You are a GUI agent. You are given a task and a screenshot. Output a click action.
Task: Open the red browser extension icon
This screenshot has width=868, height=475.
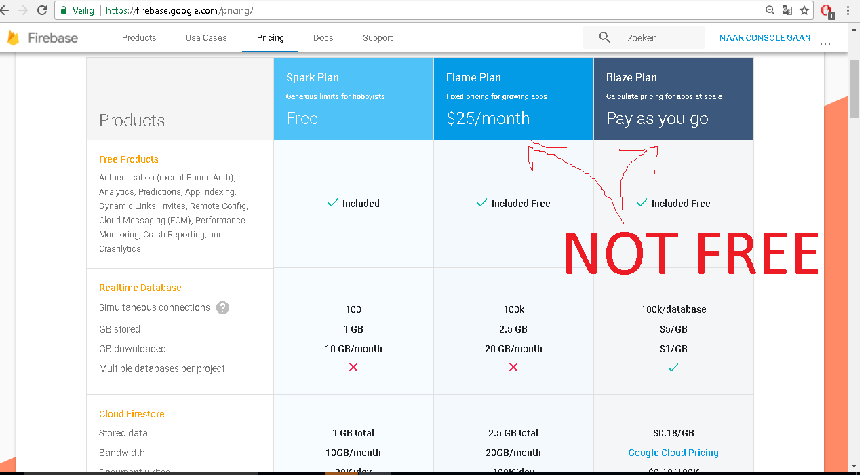[x=827, y=11]
